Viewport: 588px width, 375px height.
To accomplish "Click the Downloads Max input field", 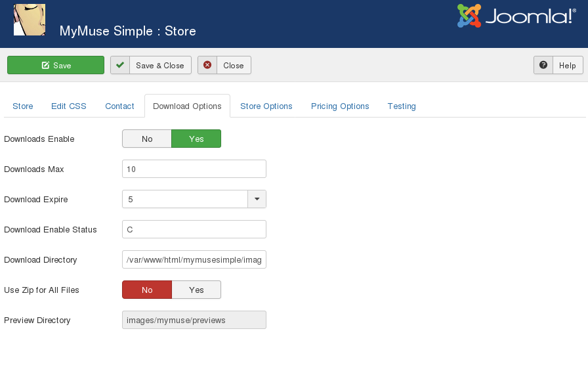I will [194, 169].
